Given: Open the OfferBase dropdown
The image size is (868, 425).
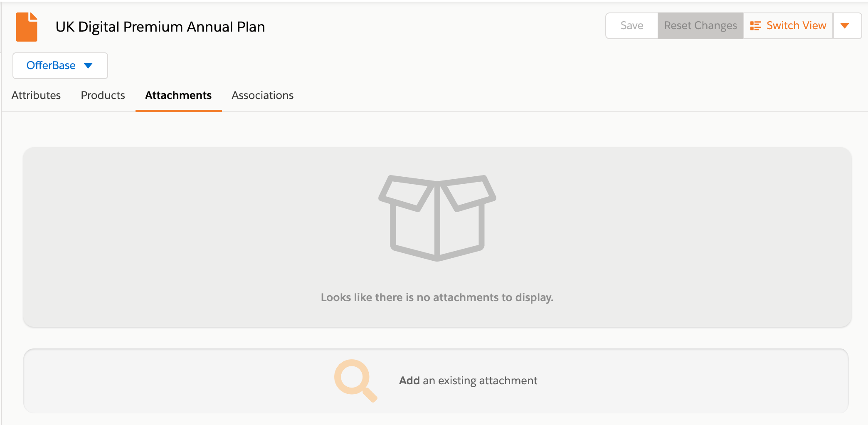Looking at the screenshot, I should (x=60, y=66).
